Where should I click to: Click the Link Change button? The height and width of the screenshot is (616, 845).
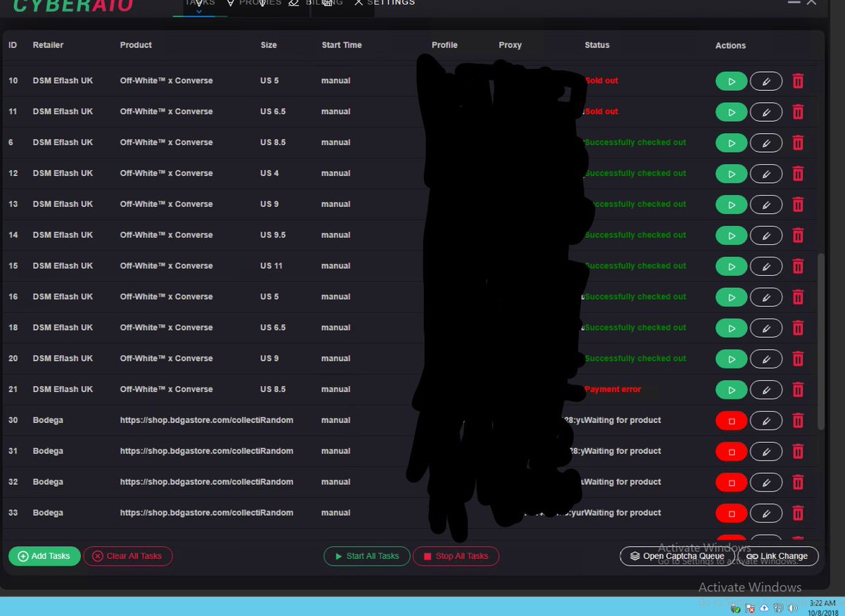pyautogui.click(x=777, y=556)
